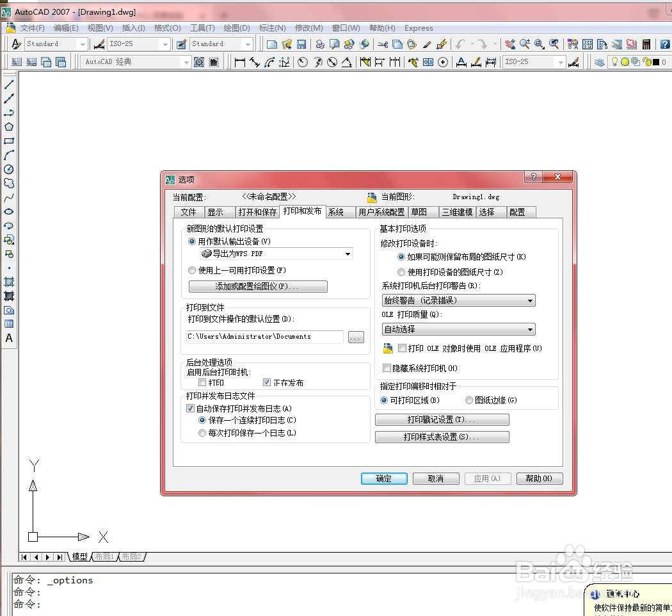Select the Ellipse draw tool

(8, 212)
